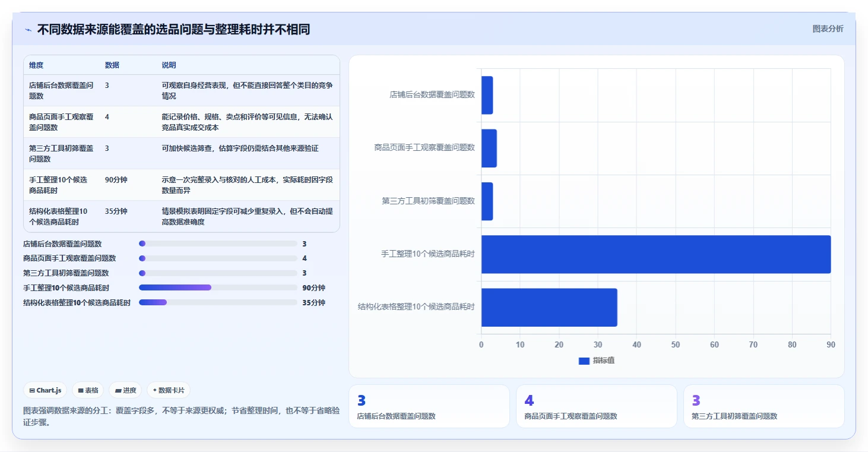Click the x-axis tick label 60

[714, 345]
